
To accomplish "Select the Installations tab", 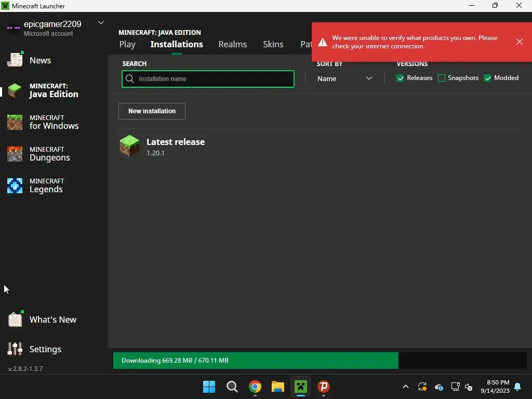I will pyautogui.click(x=177, y=45).
